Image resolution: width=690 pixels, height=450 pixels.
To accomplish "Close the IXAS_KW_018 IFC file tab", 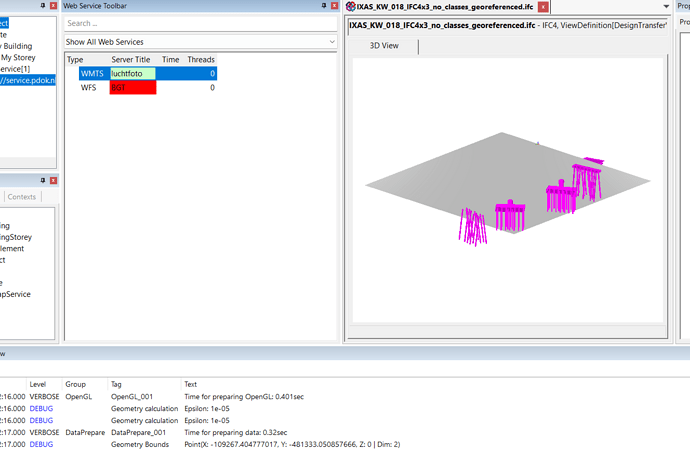I will coord(543,7).
